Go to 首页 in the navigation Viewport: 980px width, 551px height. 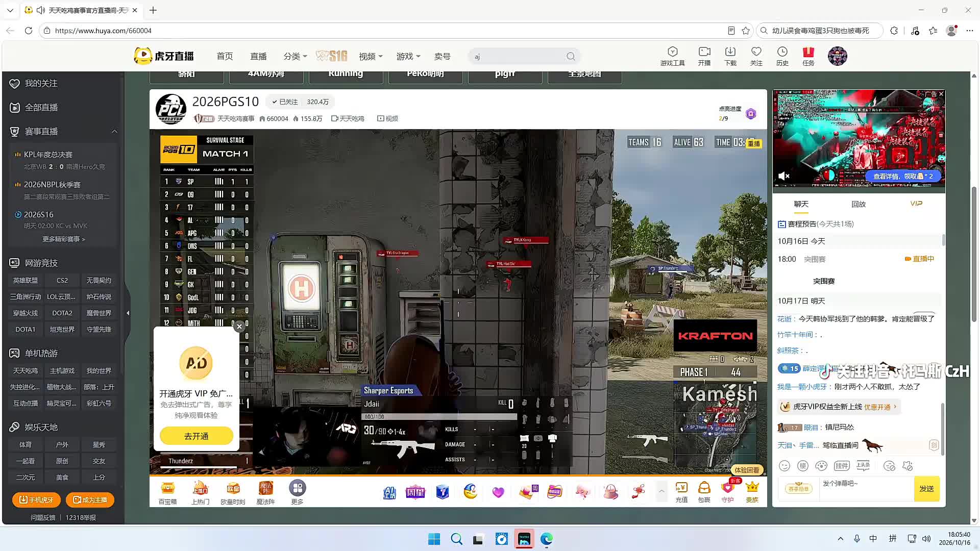tap(225, 56)
